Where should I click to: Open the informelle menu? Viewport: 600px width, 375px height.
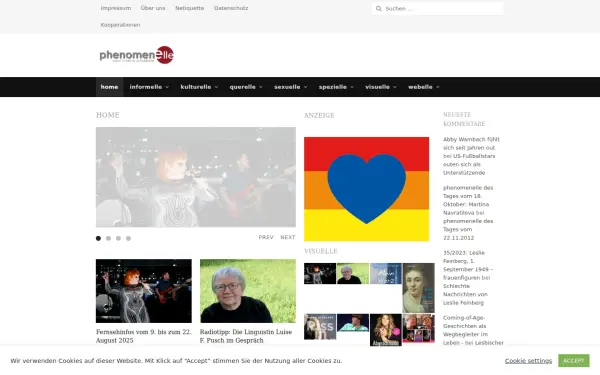146,87
